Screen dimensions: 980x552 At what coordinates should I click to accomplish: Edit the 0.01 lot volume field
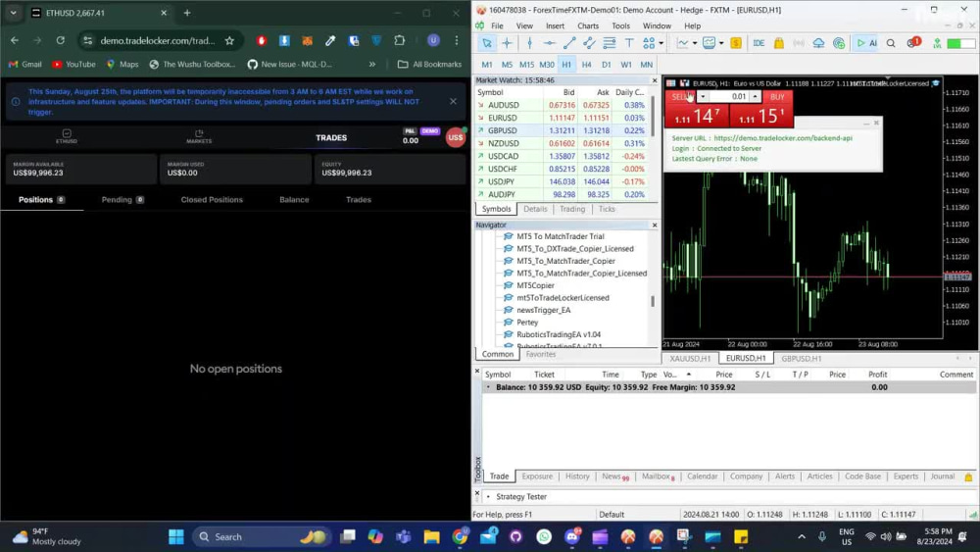(729, 97)
